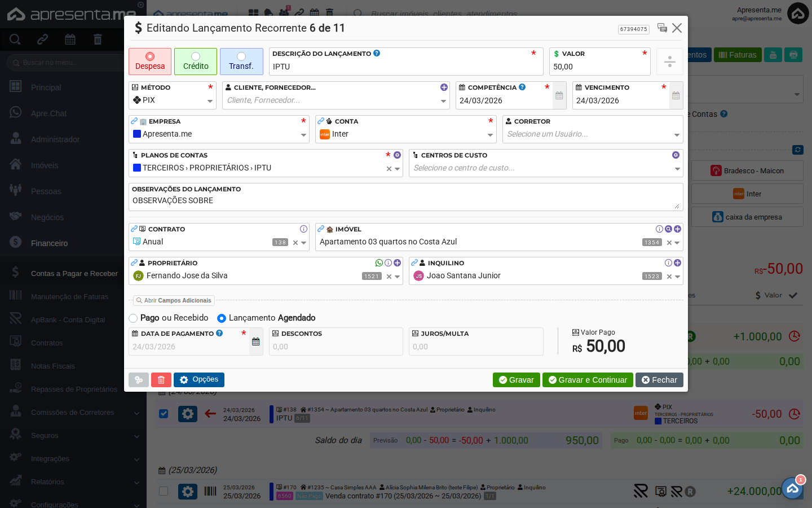
Task: Expand the Centros de Custo selector
Action: click(676, 168)
